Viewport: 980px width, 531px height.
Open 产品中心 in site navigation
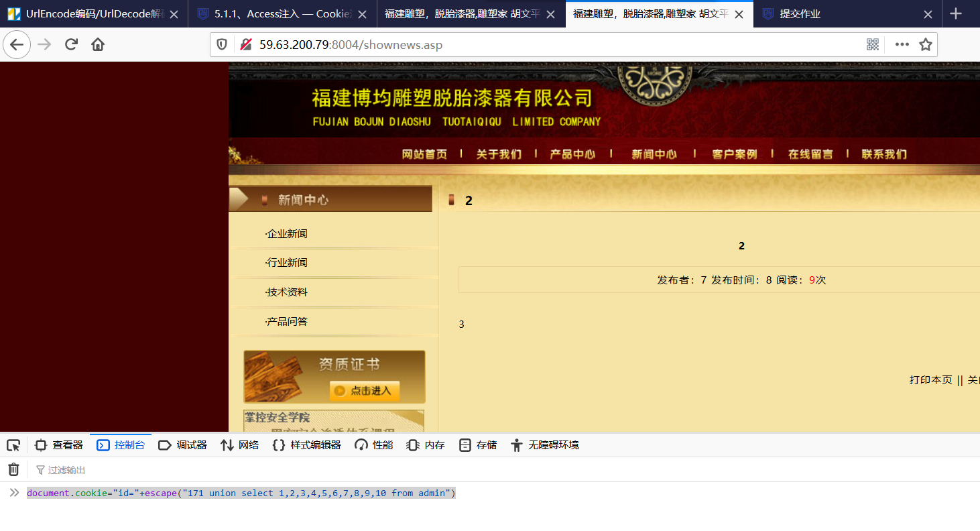[572, 154]
